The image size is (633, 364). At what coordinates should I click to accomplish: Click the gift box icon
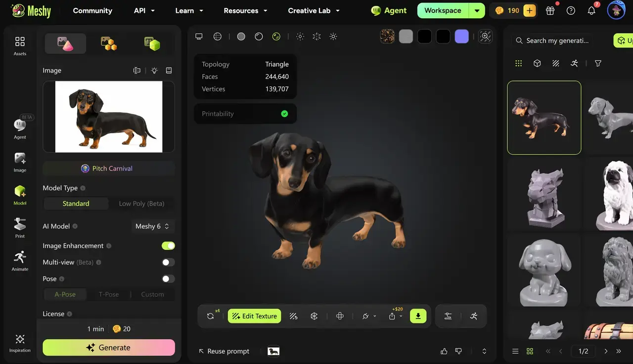coord(550,10)
